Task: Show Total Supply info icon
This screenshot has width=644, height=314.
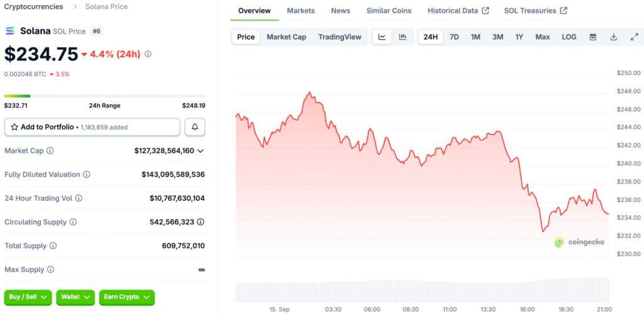Action: [x=53, y=246]
